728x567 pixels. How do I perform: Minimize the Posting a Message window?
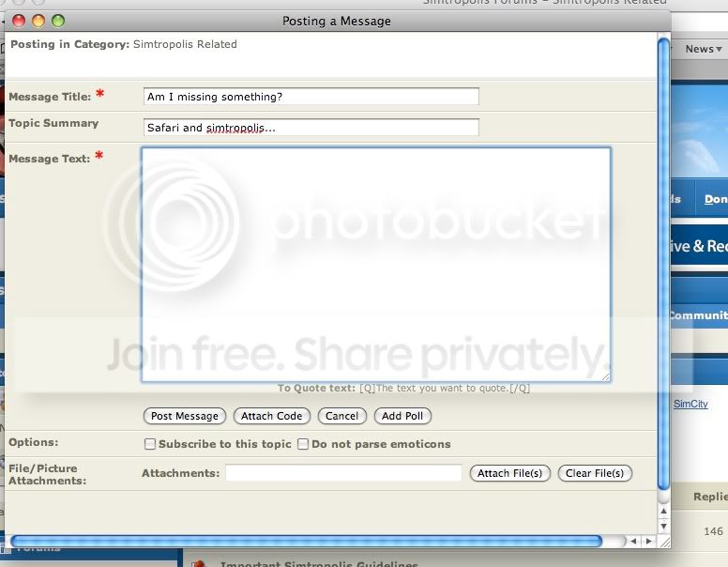38,21
